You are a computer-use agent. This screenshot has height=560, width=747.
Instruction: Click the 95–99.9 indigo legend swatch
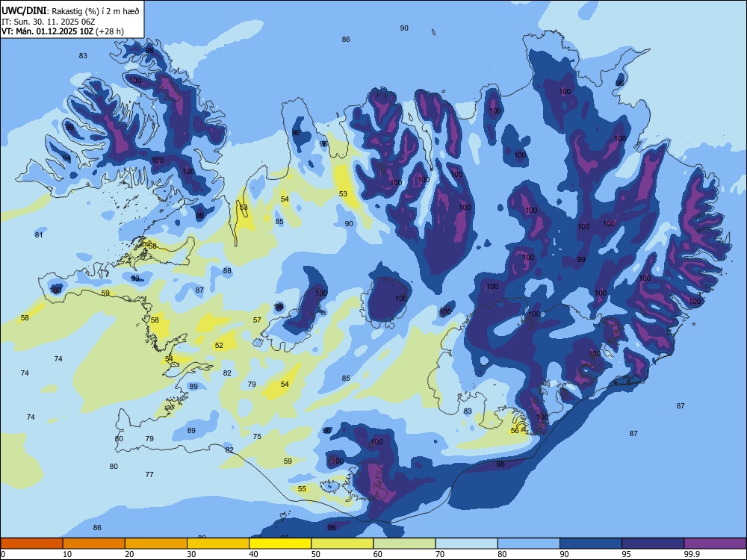pyautogui.click(x=653, y=544)
